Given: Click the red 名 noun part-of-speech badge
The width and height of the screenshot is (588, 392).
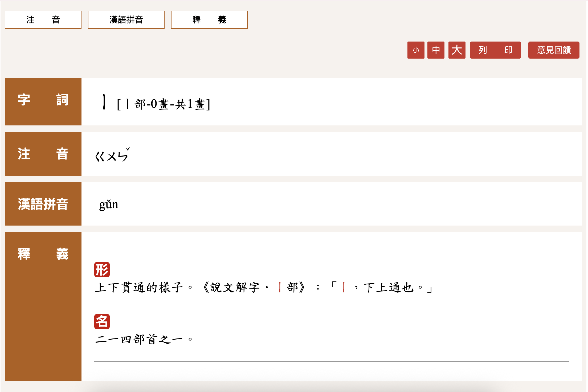Looking at the screenshot, I should click(x=103, y=321).
